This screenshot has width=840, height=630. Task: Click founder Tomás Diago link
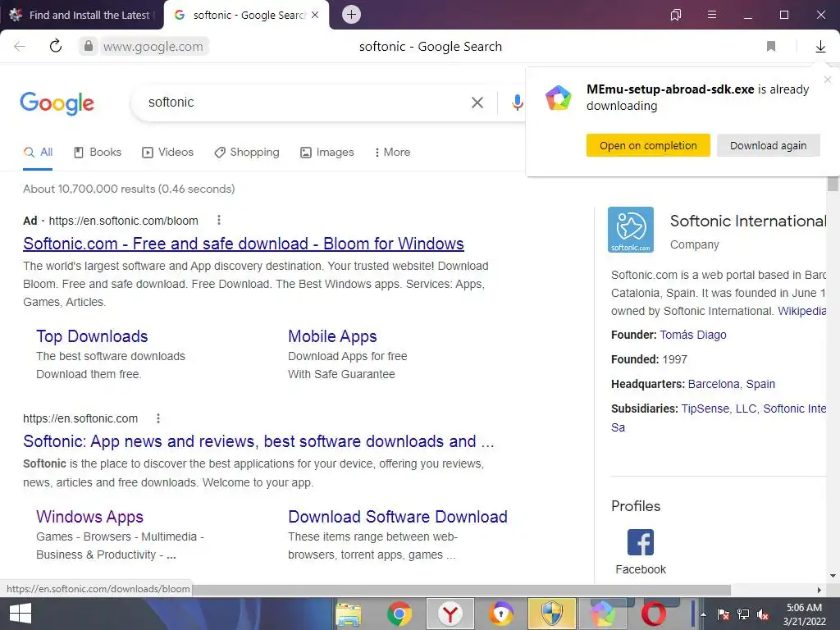693,335
